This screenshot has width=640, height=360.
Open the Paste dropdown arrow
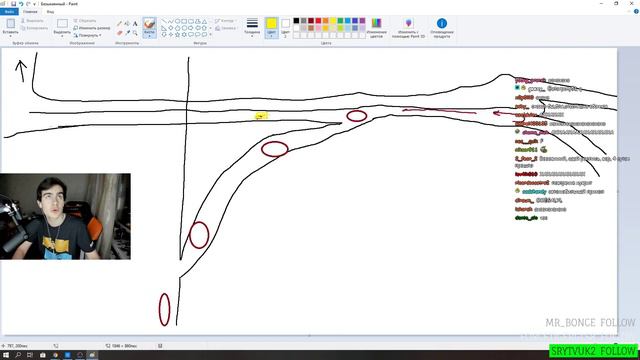[x=10, y=36]
